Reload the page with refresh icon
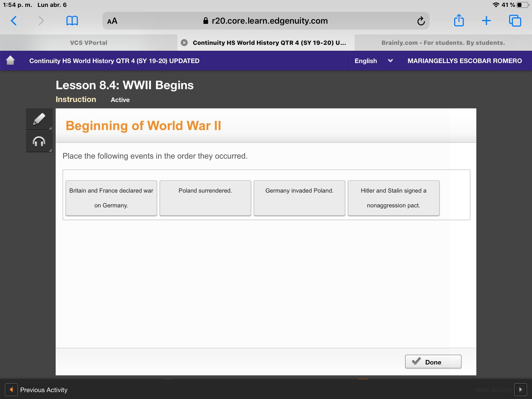This screenshot has width=532, height=399. [x=421, y=21]
